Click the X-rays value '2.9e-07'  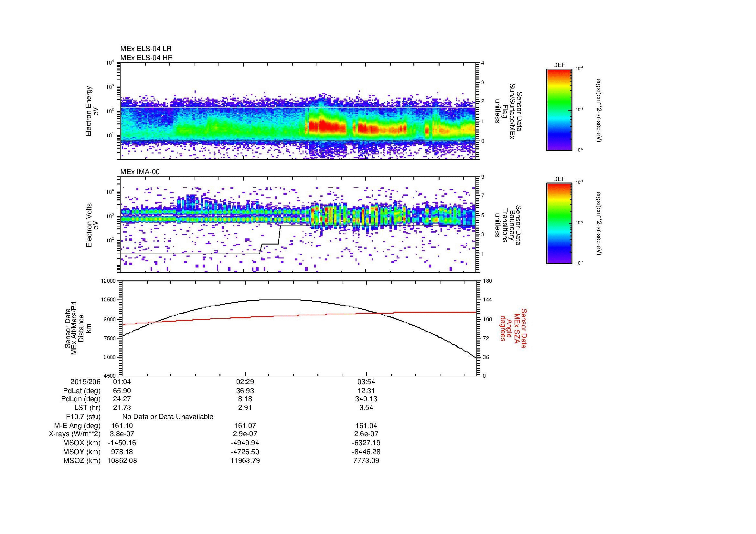tap(245, 434)
